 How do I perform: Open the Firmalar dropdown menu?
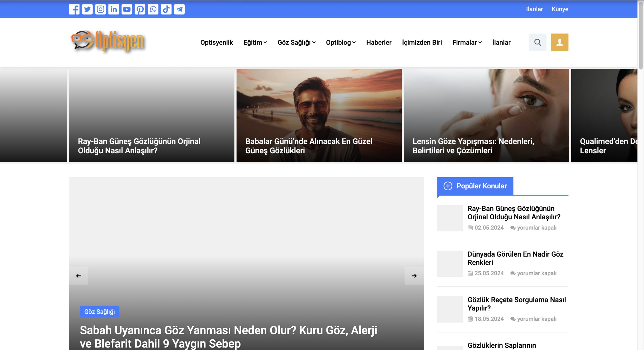pyautogui.click(x=467, y=43)
